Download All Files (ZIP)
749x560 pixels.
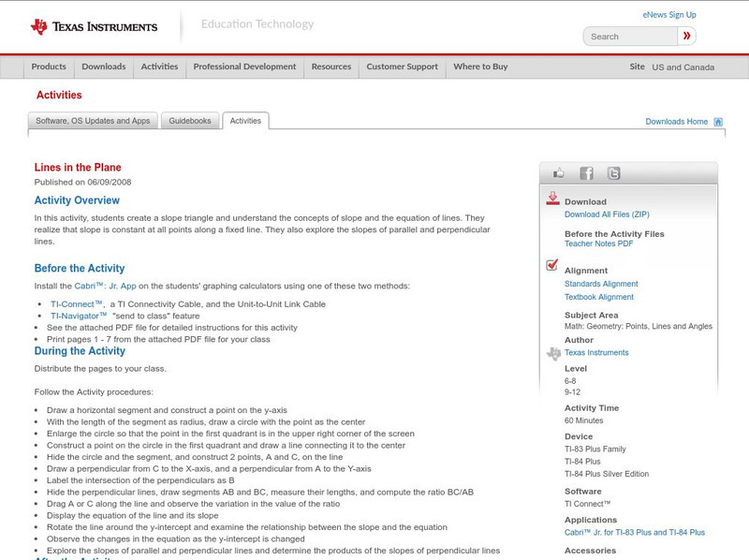(607, 214)
